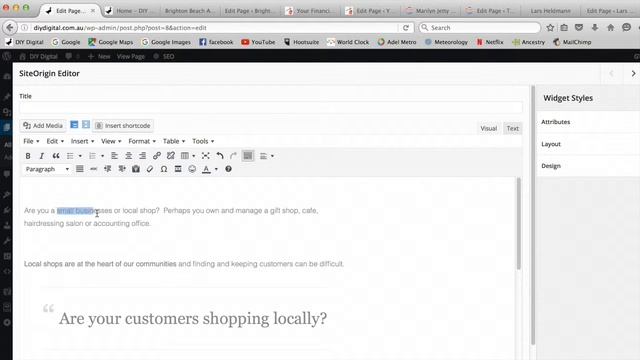
Task: Expand the numbered list style dropdown arrow
Action: [x=102, y=156]
